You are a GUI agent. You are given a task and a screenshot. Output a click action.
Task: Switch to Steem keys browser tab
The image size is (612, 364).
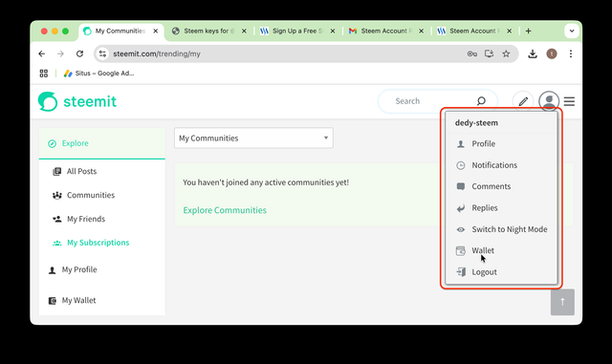(209, 31)
